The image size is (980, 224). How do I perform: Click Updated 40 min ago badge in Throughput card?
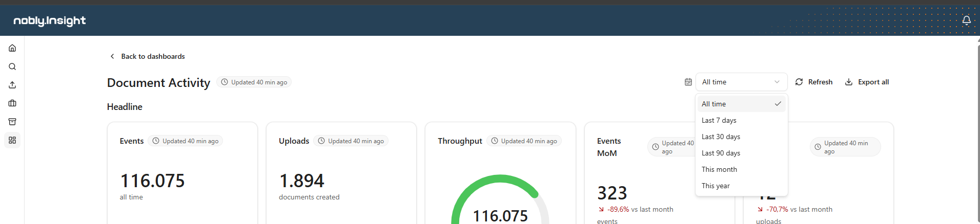coord(524,141)
